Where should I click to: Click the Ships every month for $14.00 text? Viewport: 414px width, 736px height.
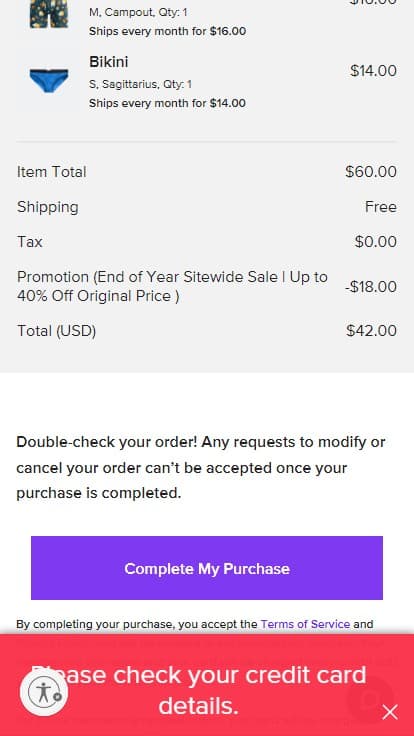pos(167,103)
